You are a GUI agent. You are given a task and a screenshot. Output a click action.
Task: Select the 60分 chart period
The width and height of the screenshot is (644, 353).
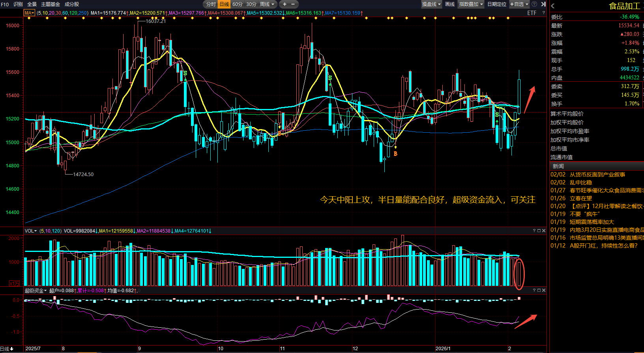tap(238, 4)
